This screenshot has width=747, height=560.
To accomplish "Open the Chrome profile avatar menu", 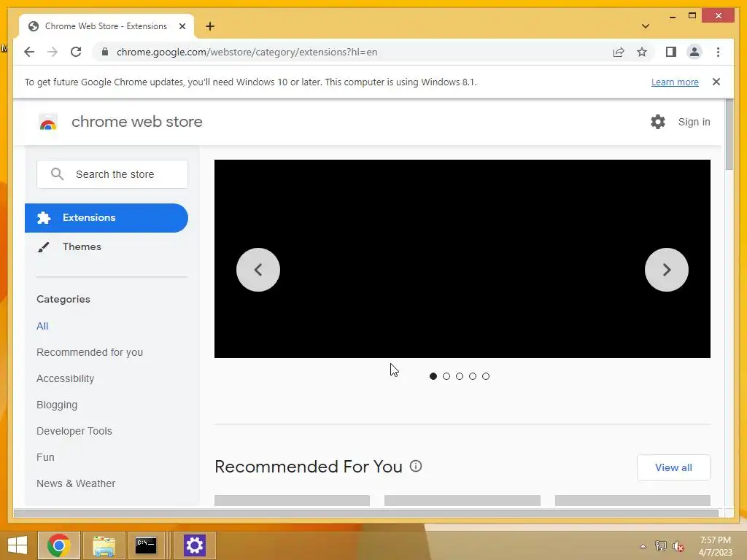I will tap(694, 52).
